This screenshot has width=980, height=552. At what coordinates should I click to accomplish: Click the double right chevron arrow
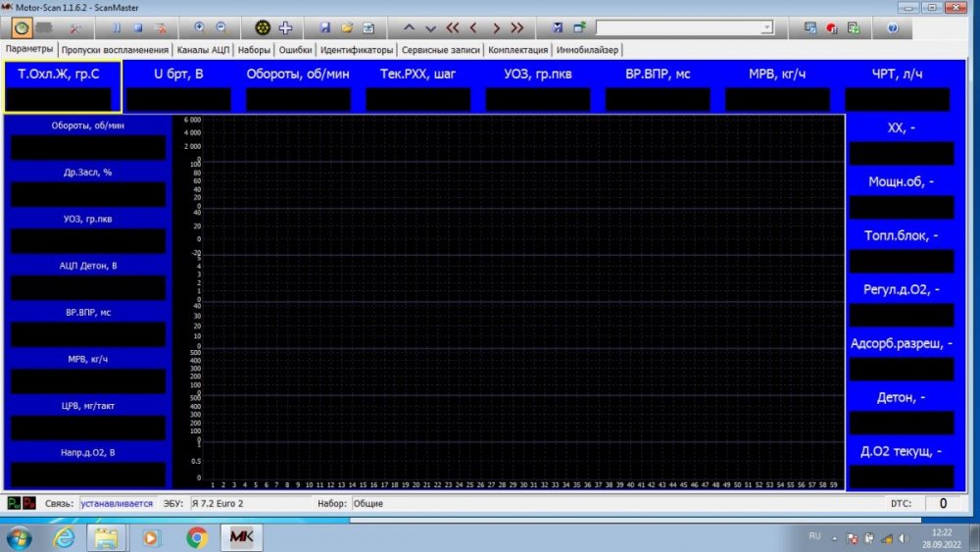point(516,28)
